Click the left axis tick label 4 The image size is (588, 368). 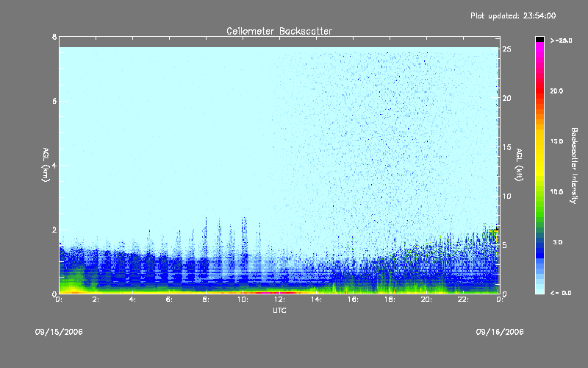[54, 165]
